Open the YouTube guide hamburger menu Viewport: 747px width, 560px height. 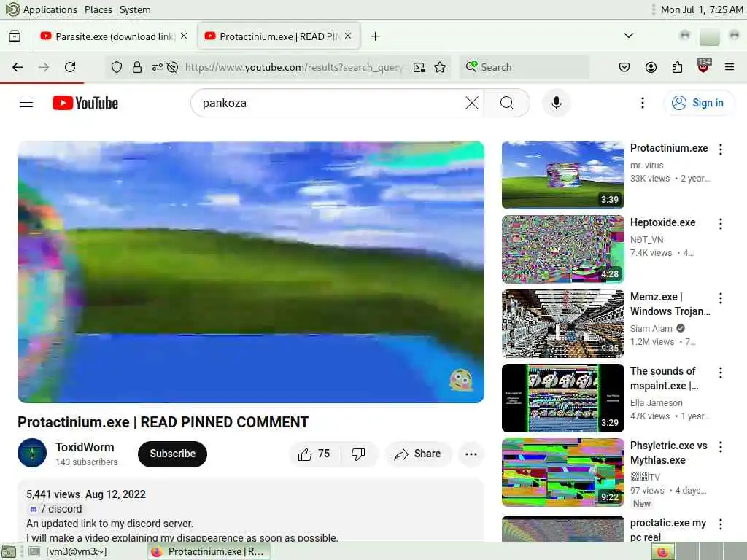[x=26, y=103]
